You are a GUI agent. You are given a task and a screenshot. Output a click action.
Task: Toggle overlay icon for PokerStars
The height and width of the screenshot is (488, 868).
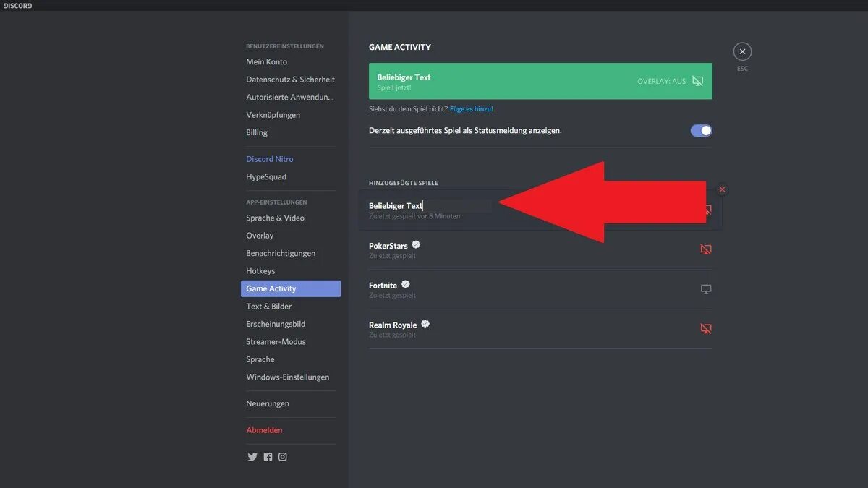click(706, 249)
